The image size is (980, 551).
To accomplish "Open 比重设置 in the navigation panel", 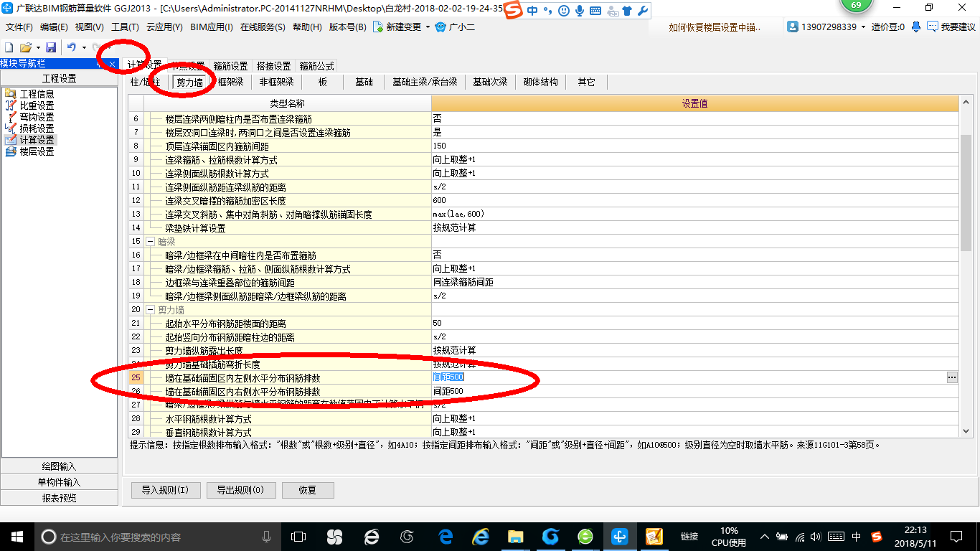I will tap(37, 105).
